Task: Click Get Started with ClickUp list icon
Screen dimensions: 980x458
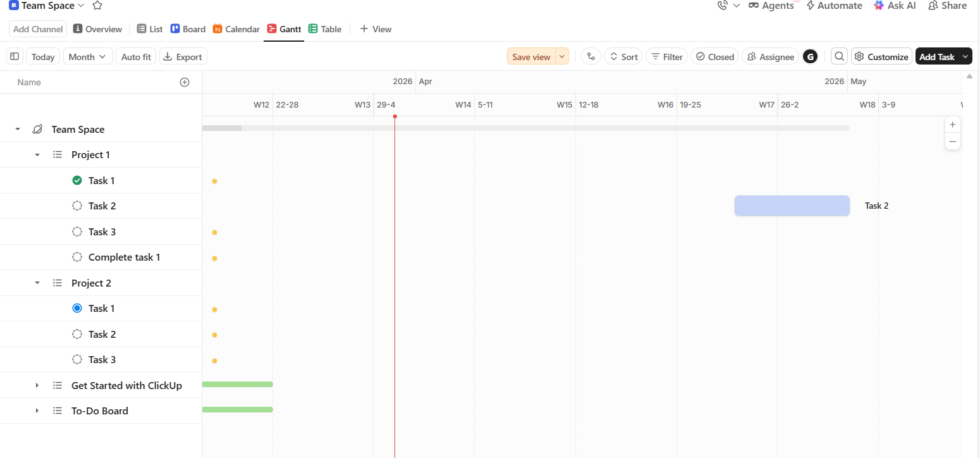Action: click(58, 385)
